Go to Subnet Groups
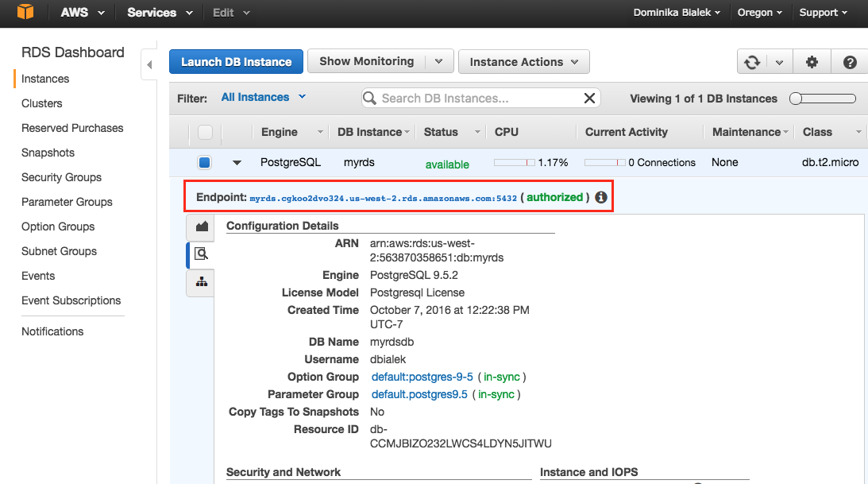This screenshot has width=868, height=484. point(60,251)
